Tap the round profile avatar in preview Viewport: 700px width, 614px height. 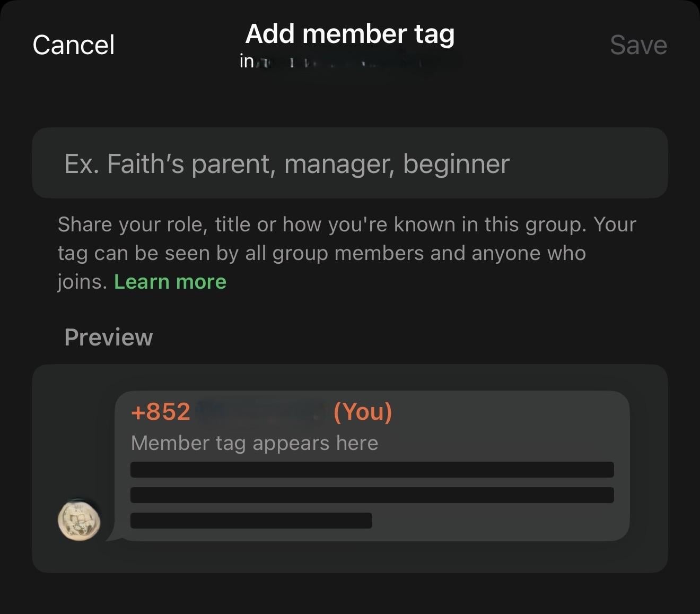tap(79, 521)
